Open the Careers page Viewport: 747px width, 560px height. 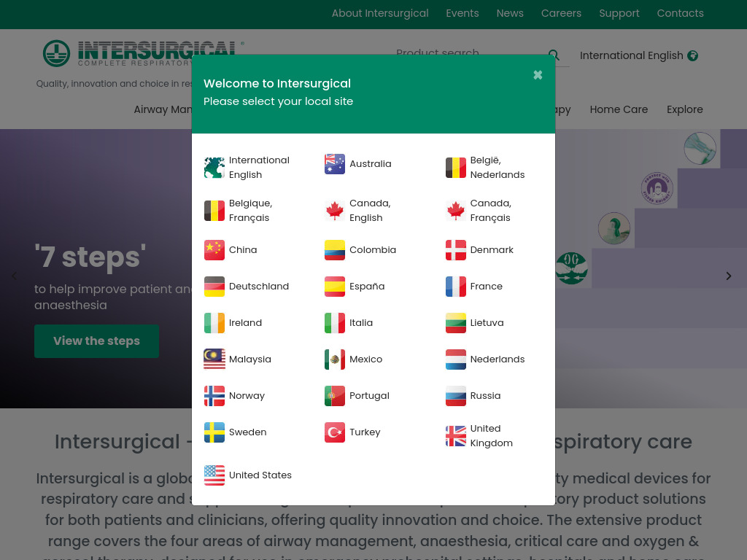click(561, 13)
